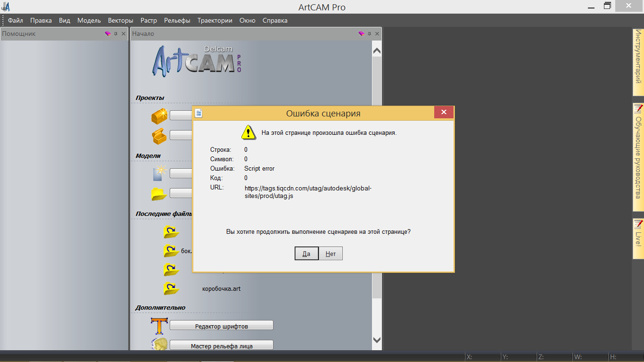Open the Окно menu

pyautogui.click(x=248, y=20)
